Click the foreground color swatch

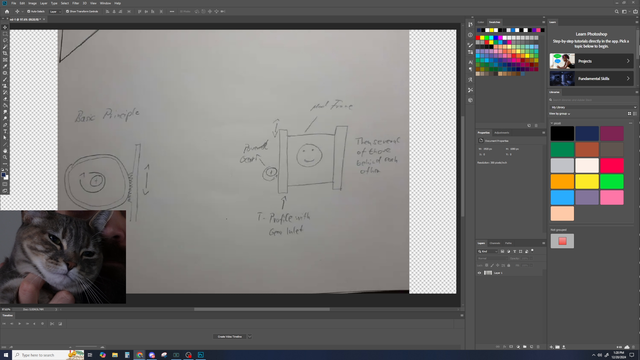coord(4,175)
